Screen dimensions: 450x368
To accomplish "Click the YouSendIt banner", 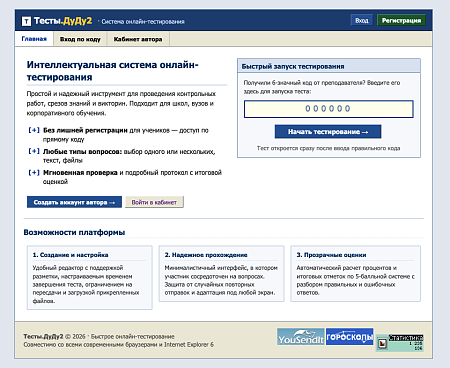I will click(x=301, y=337).
